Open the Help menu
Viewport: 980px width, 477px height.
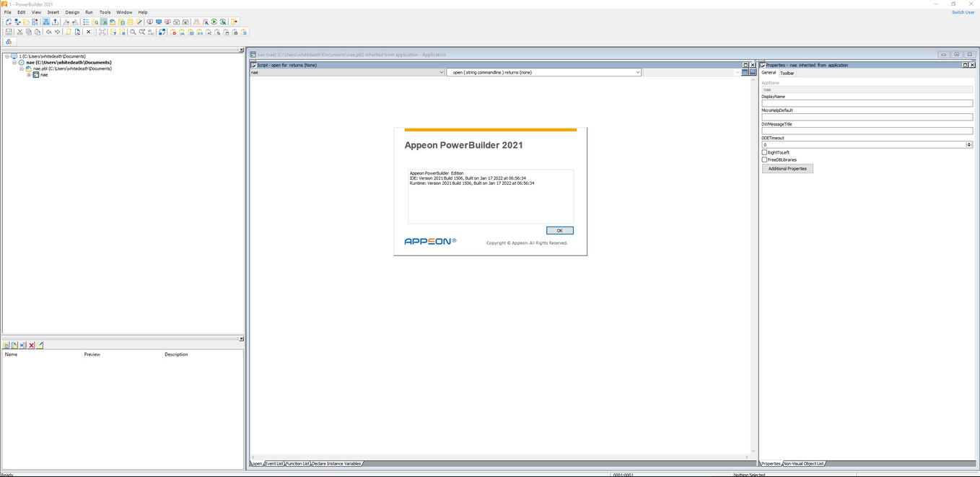143,12
